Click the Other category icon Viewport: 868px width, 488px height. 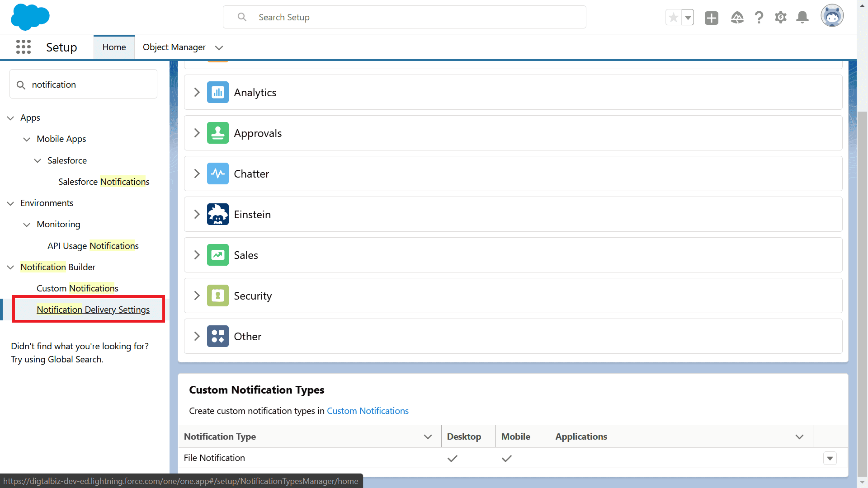(218, 336)
